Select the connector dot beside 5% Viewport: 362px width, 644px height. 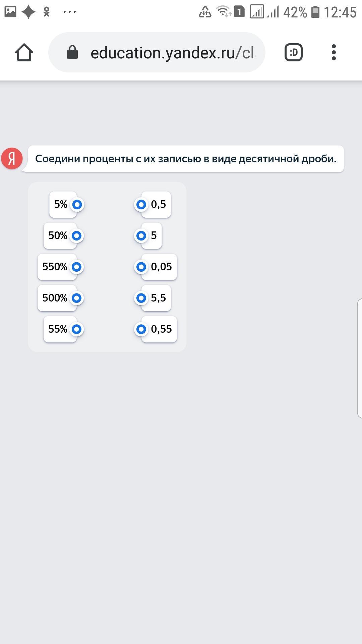point(77,205)
